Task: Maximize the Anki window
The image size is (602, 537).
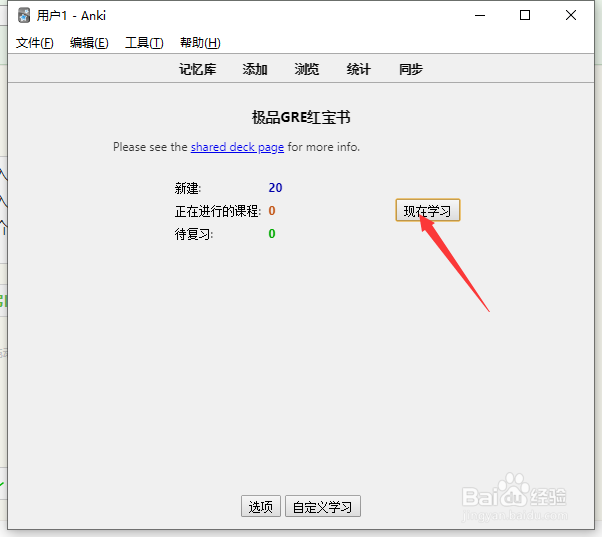Action: (x=525, y=15)
